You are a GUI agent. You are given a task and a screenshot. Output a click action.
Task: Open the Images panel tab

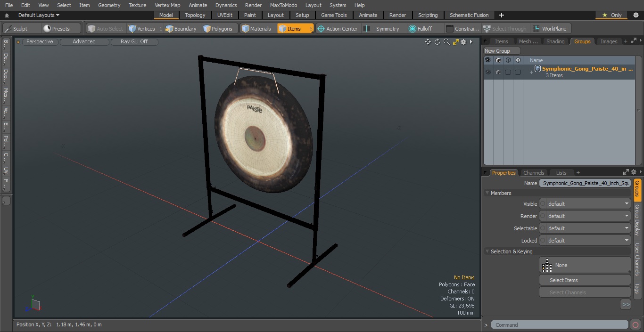point(609,41)
